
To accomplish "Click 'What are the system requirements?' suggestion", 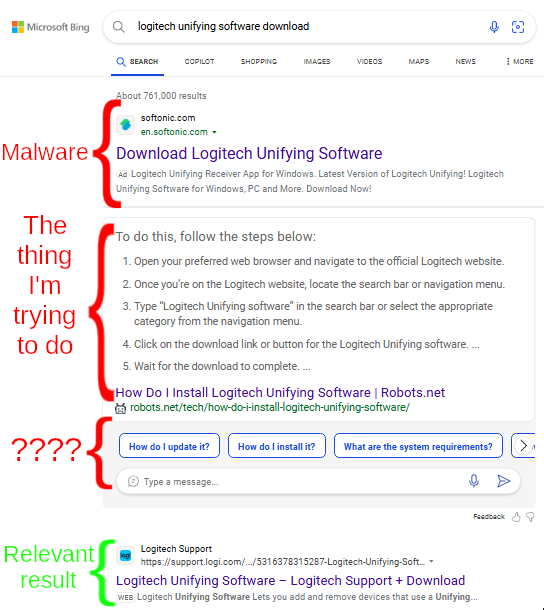I will click(x=418, y=446).
